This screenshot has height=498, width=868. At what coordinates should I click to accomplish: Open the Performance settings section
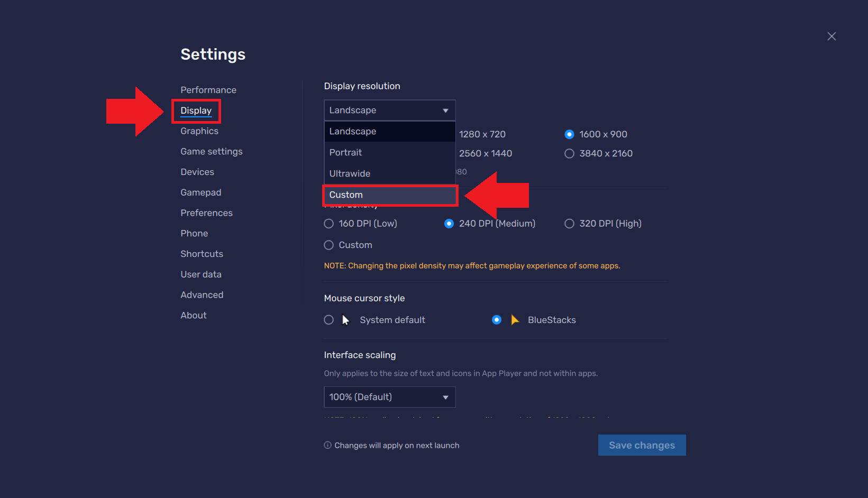click(x=208, y=90)
